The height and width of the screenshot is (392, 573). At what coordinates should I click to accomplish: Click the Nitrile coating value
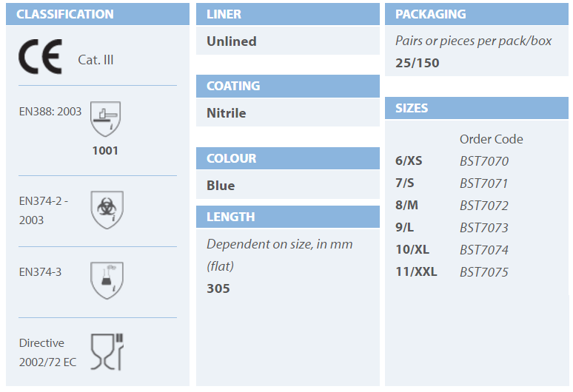227,113
